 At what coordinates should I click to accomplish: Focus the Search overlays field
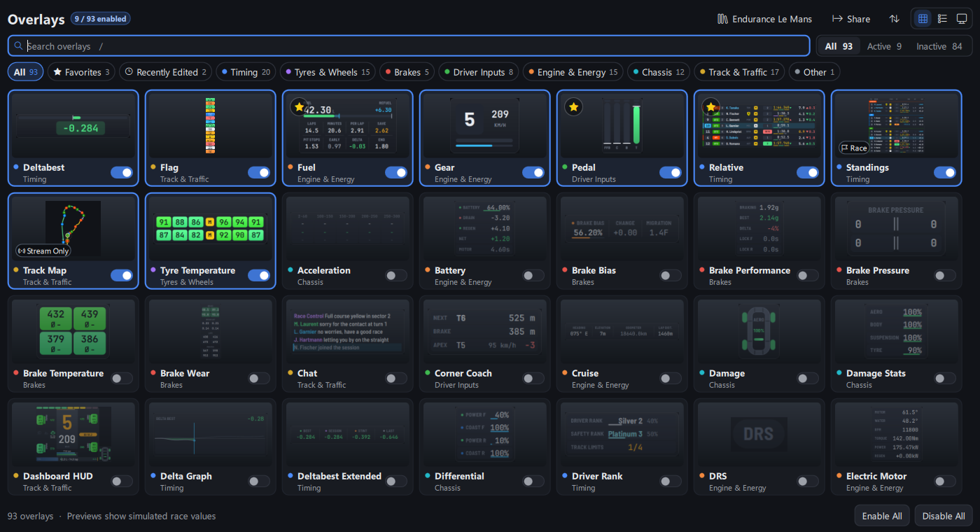click(409, 46)
